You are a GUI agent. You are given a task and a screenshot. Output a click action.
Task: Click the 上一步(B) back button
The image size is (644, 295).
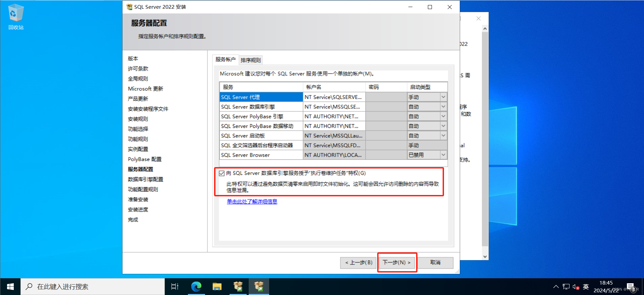click(x=359, y=262)
